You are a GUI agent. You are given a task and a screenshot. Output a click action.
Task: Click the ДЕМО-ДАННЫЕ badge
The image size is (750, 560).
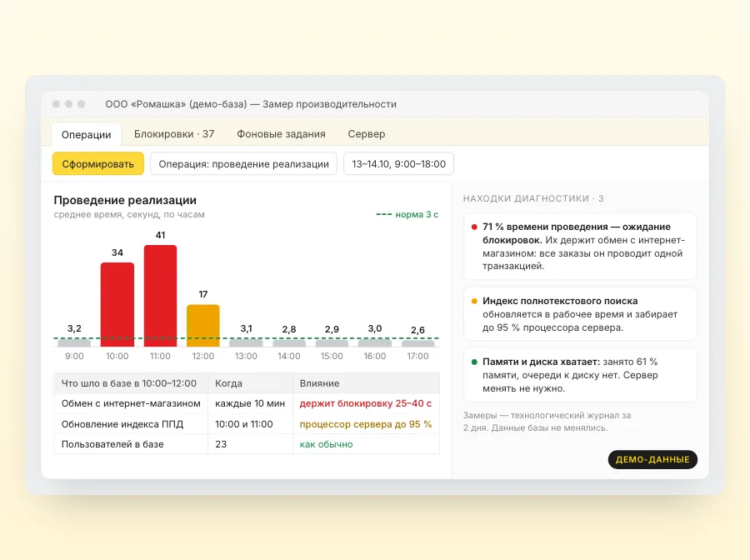point(652,459)
